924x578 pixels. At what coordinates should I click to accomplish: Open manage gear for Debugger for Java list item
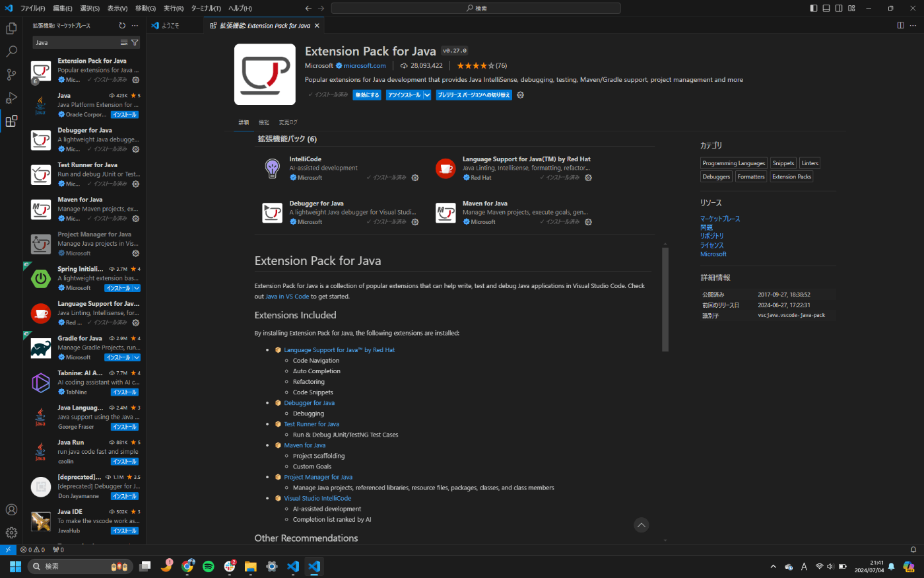(135, 149)
